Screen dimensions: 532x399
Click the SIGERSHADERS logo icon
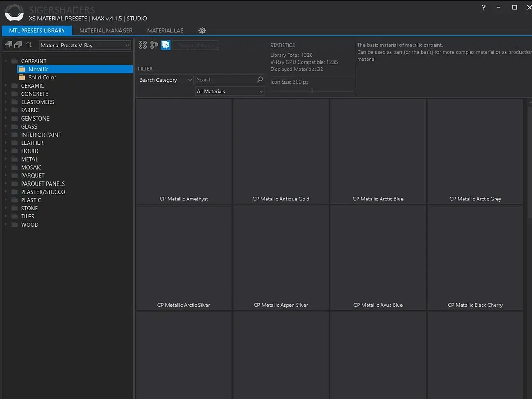coord(14,12)
